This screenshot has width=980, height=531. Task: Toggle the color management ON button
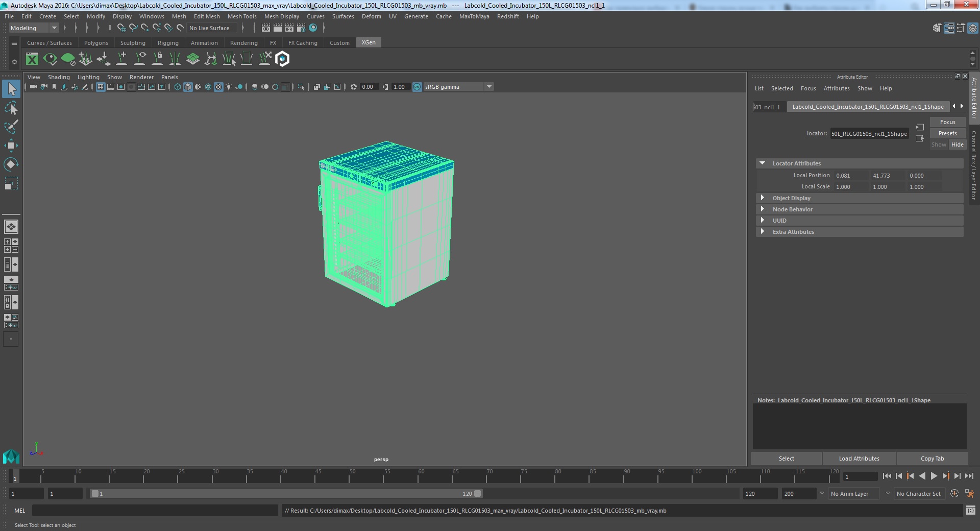[417, 87]
